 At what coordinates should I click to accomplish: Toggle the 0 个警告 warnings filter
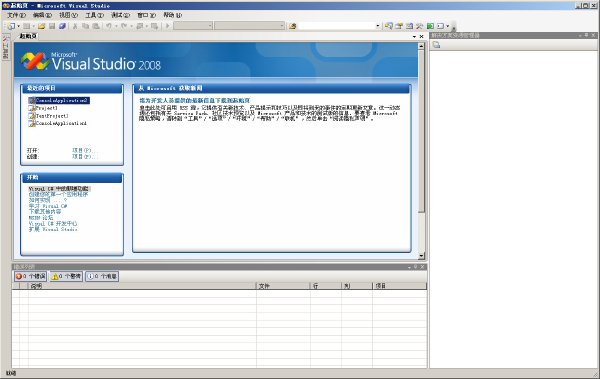point(66,276)
